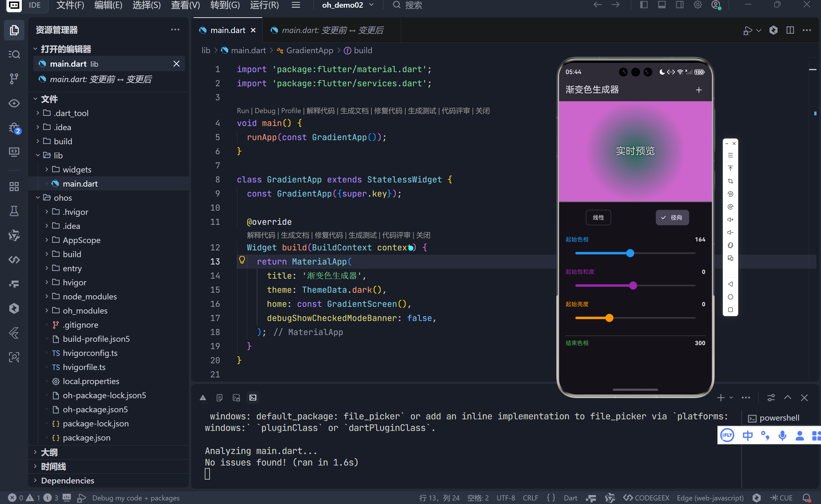The height and width of the screenshot is (504, 821).
Task: Click the lightbulb code action on line 13
Action: click(x=242, y=260)
